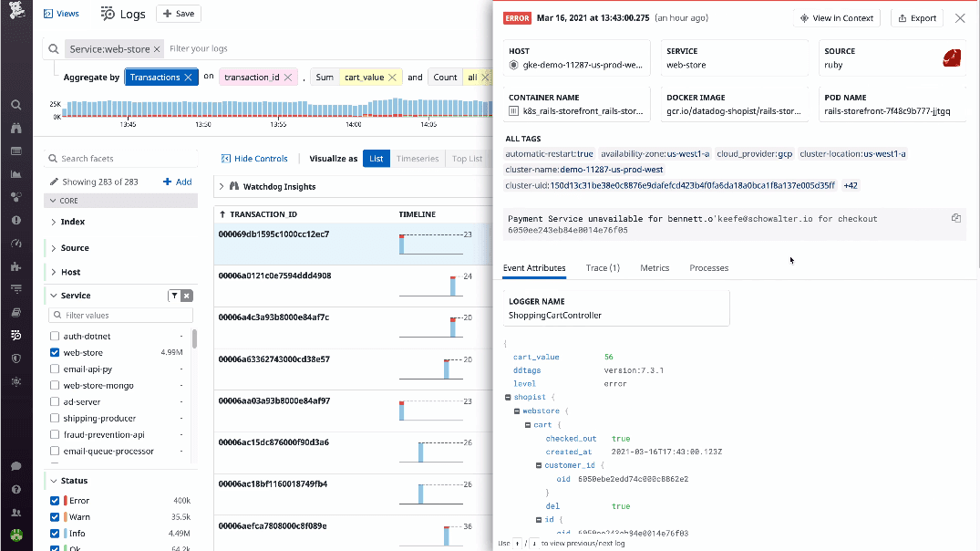The image size is (980, 551).
Task: Remove the Transactions aggregate chip
Action: [x=188, y=77]
